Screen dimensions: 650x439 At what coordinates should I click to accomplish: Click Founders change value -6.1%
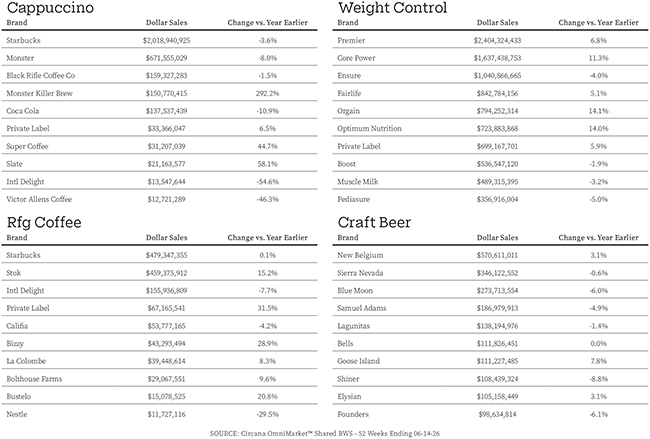pos(598,414)
